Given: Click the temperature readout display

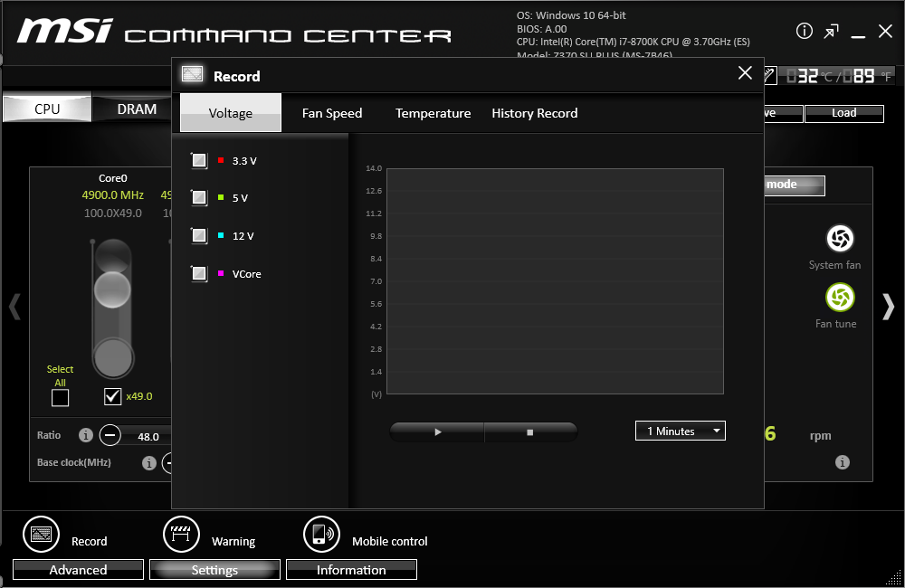Looking at the screenshot, I should pyautogui.click(x=837, y=76).
